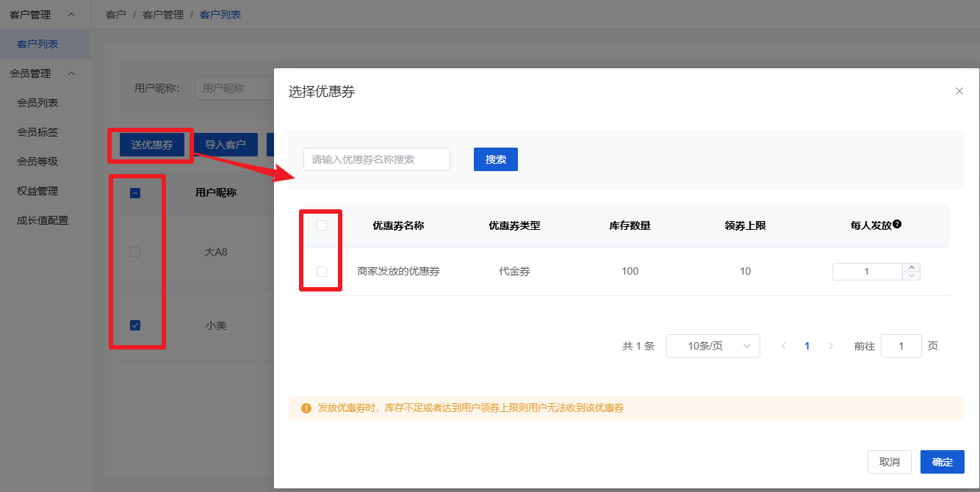Click the 库存数量 column header
980x492 pixels.
point(630,225)
